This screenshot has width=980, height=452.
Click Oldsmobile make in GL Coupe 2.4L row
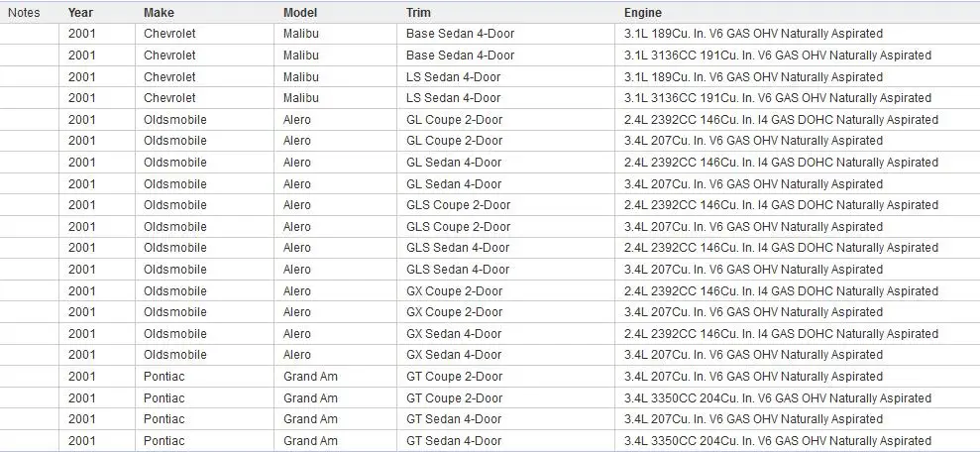175,119
